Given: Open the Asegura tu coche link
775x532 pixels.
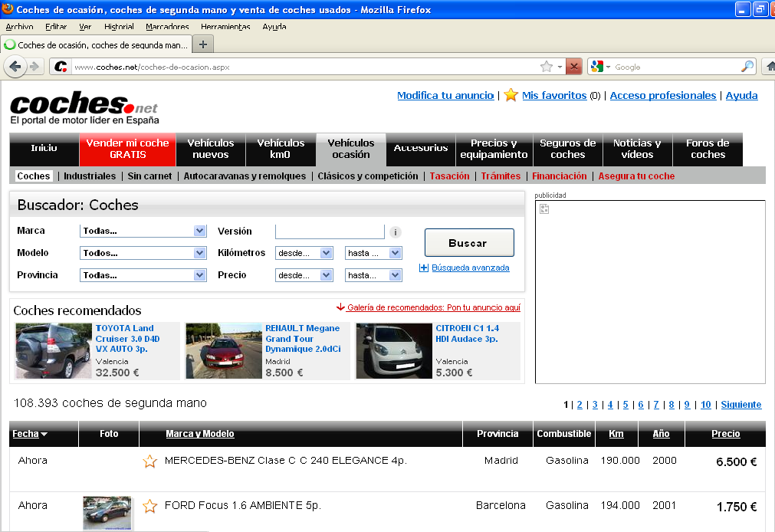Looking at the screenshot, I should 636,176.
